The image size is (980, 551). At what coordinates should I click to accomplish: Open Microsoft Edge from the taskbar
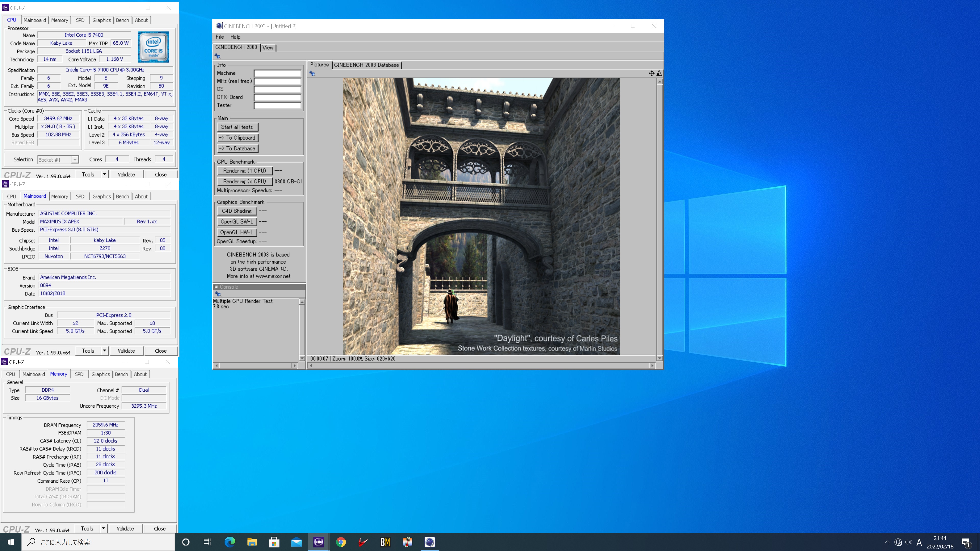click(x=230, y=542)
